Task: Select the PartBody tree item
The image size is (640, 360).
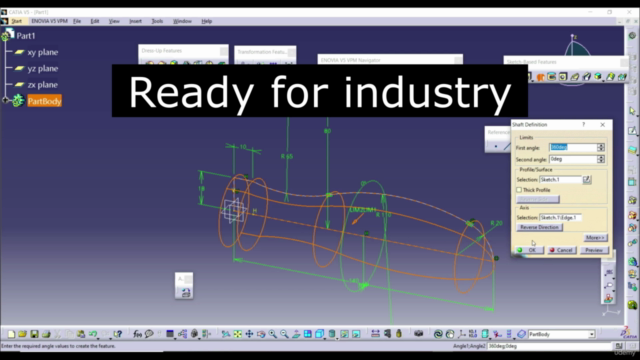Action: (44, 101)
